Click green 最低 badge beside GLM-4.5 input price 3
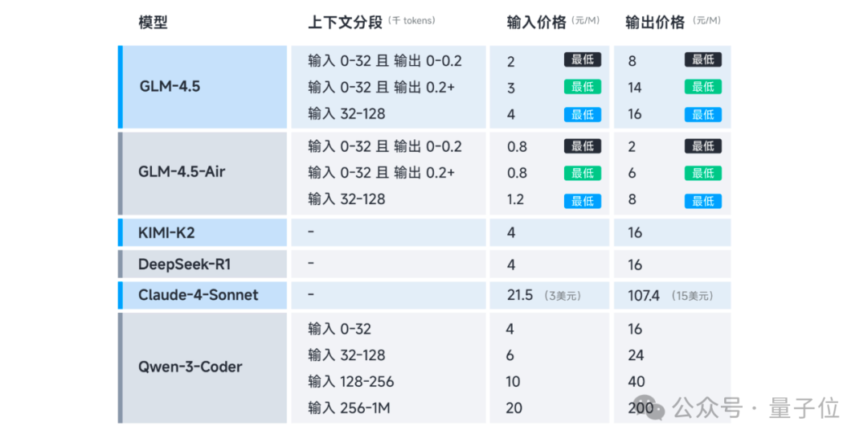 tap(583, 87)
